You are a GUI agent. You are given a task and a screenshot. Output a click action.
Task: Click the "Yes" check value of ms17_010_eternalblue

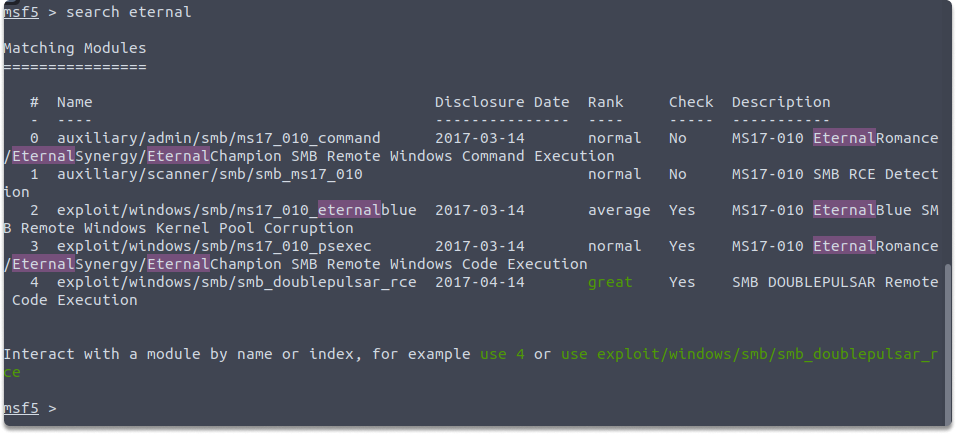point(682,210)
